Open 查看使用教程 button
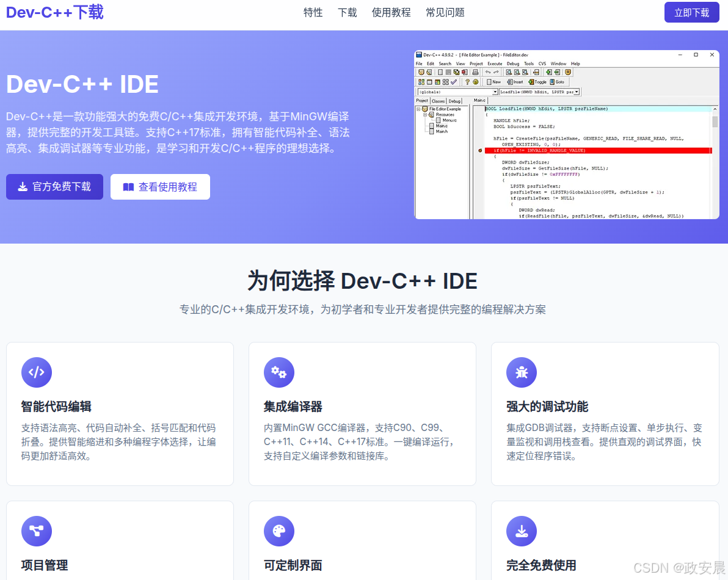Image resolution: width=728 pixels, height=580 pixels. pos(160,187)
